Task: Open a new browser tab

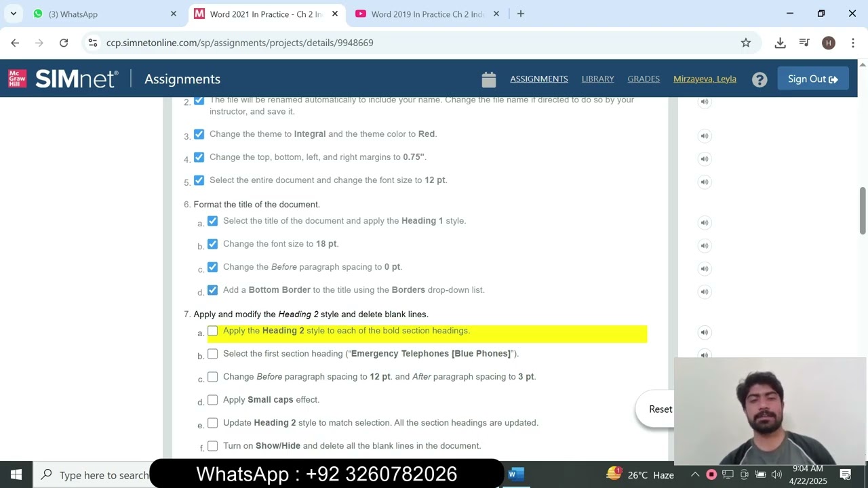Action: point(521,14)
